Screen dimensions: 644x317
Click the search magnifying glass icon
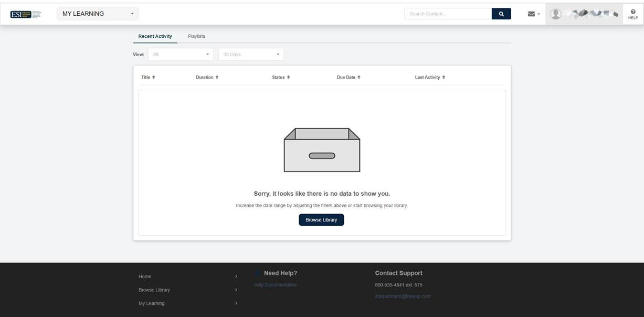(x=501, y=13)
